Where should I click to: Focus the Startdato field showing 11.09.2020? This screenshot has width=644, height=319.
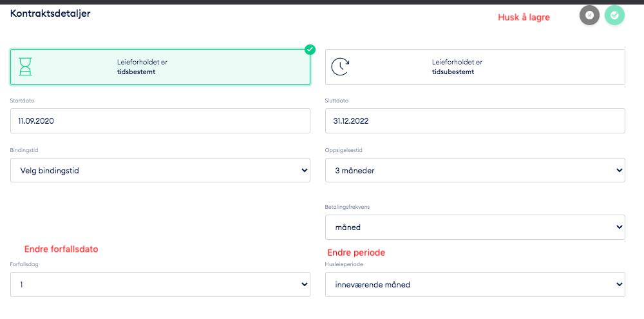[160, 121]
